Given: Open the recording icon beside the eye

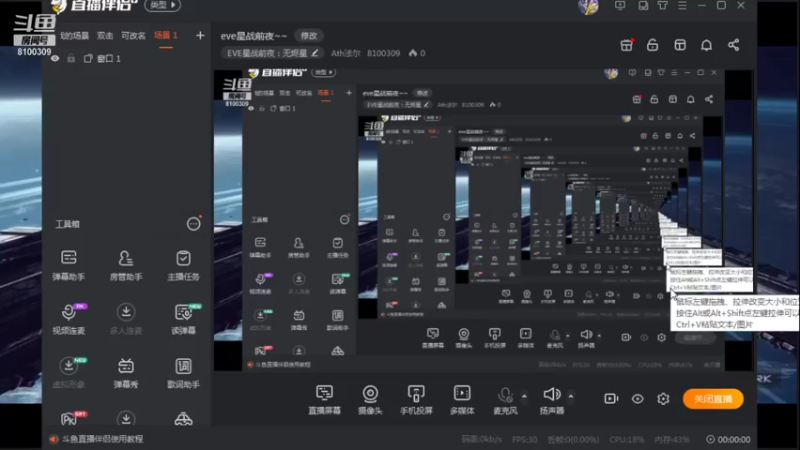Looking at the screenshot, I should (x=611, y=398).
